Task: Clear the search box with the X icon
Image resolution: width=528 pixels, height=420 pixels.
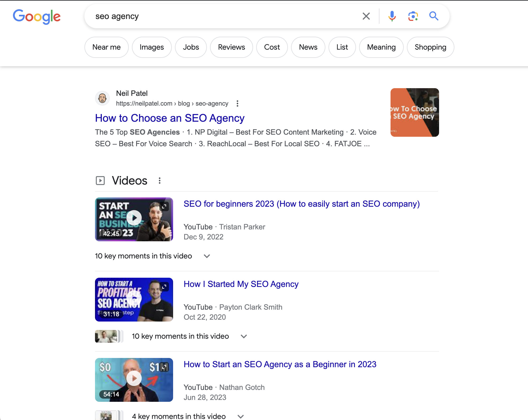Action: (366, 16)
